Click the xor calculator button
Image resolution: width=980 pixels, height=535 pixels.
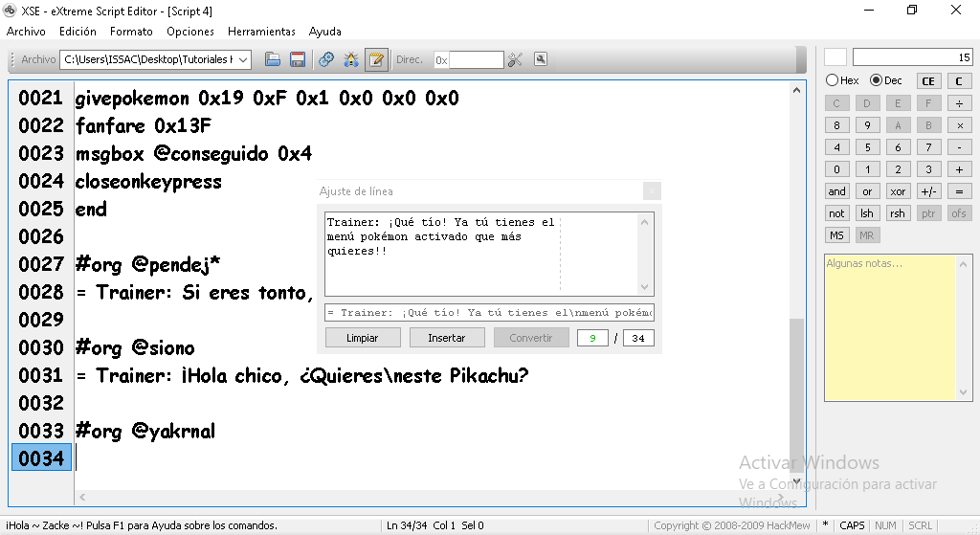(897, 191)
